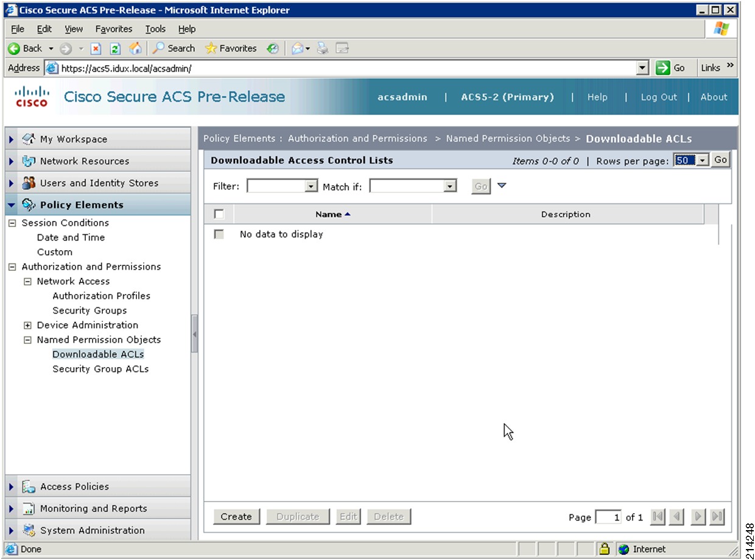
Task: Click the Forward arrow icon in toolbar
Action: point(66,49)
